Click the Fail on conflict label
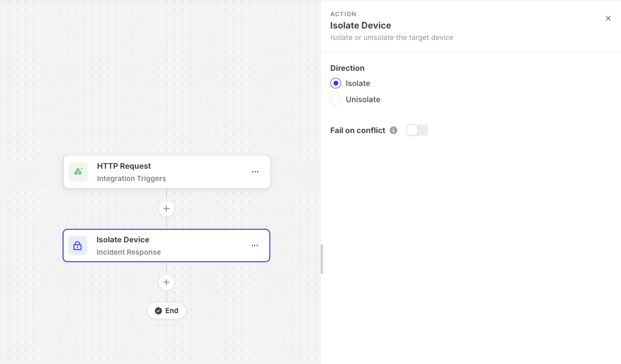 tap(358, 130)
